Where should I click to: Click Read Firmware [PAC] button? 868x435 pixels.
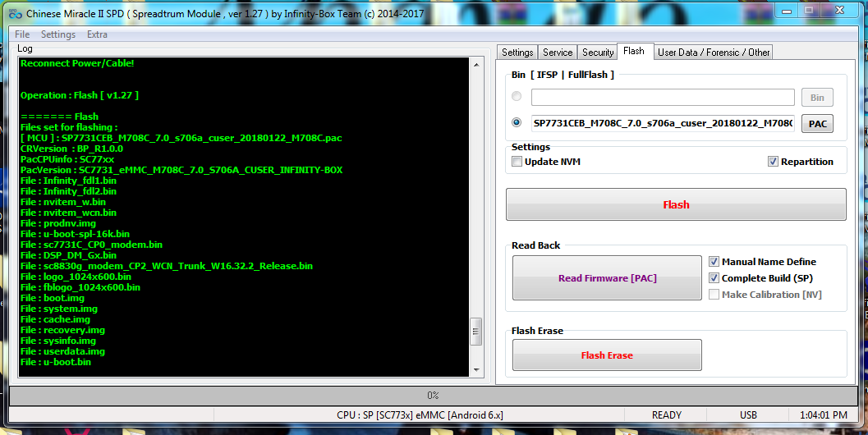click(607, 277)
